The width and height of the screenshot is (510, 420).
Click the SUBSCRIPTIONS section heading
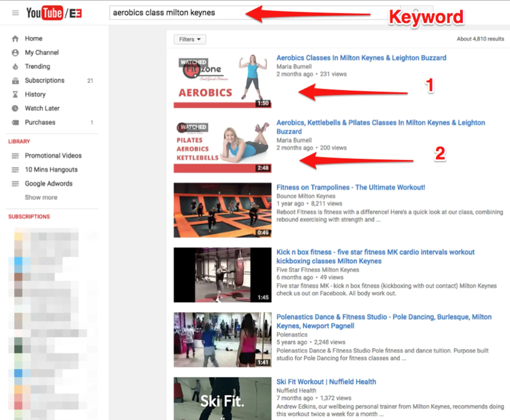click(29, 217)
